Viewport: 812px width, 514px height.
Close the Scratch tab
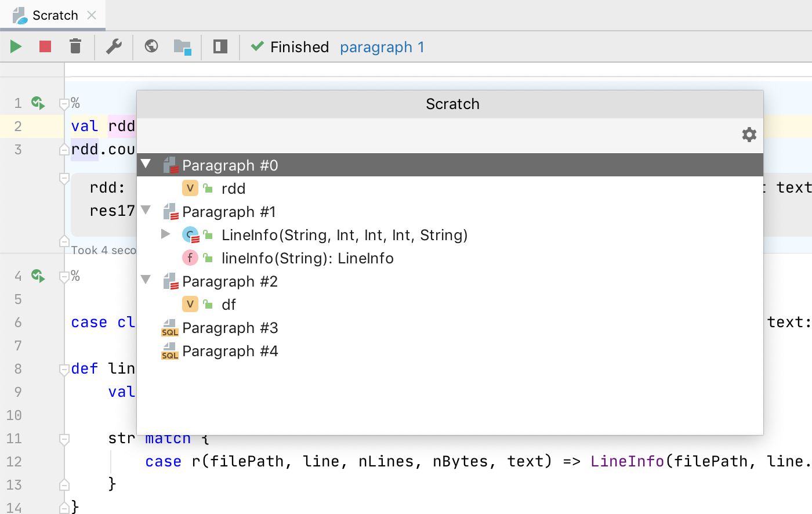tap(92, 15)
